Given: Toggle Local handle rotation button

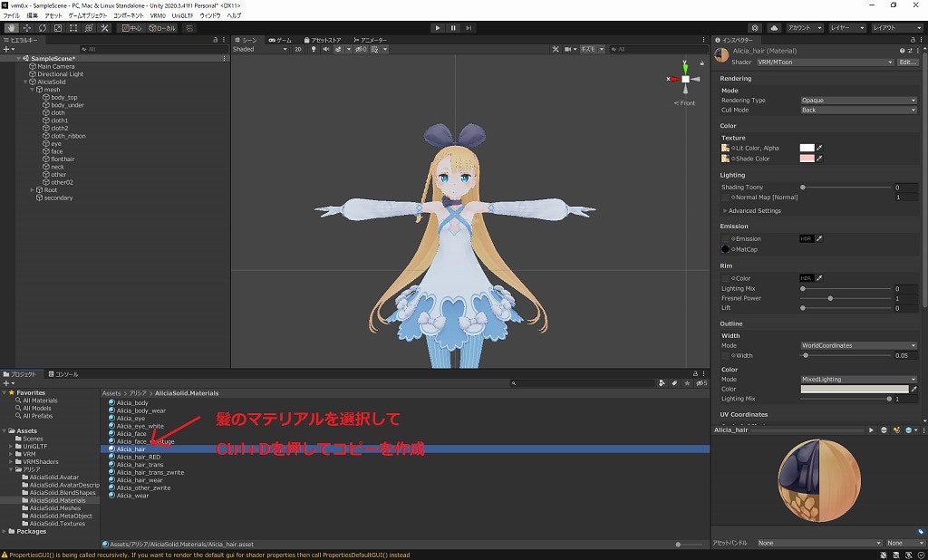Looking at the screenshot, I should click(162, 28).
